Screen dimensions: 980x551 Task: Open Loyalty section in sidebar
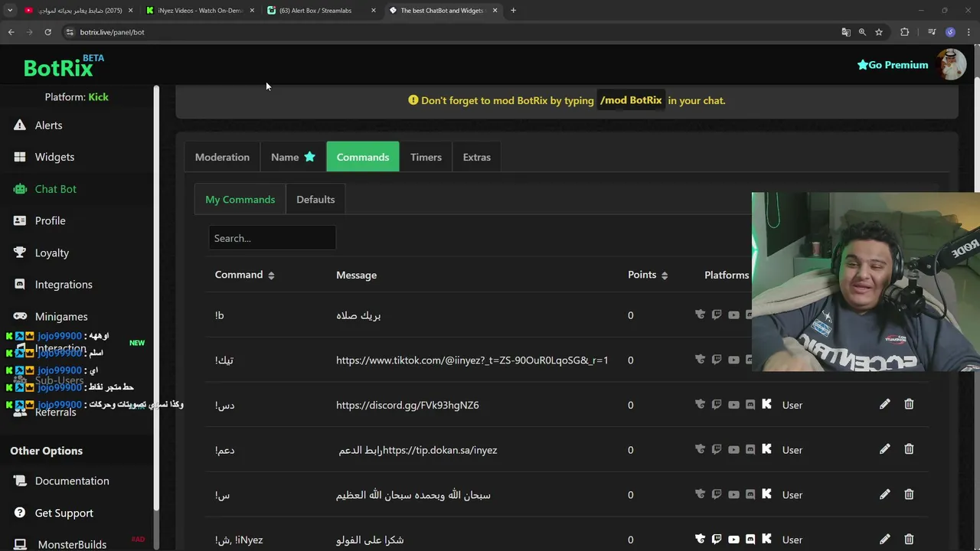51,253
